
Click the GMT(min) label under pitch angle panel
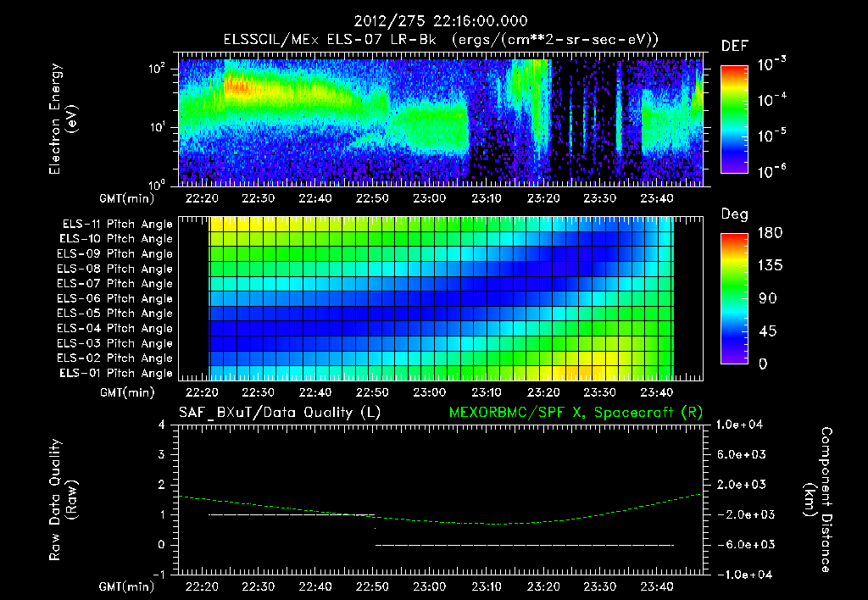coord(127,392)
